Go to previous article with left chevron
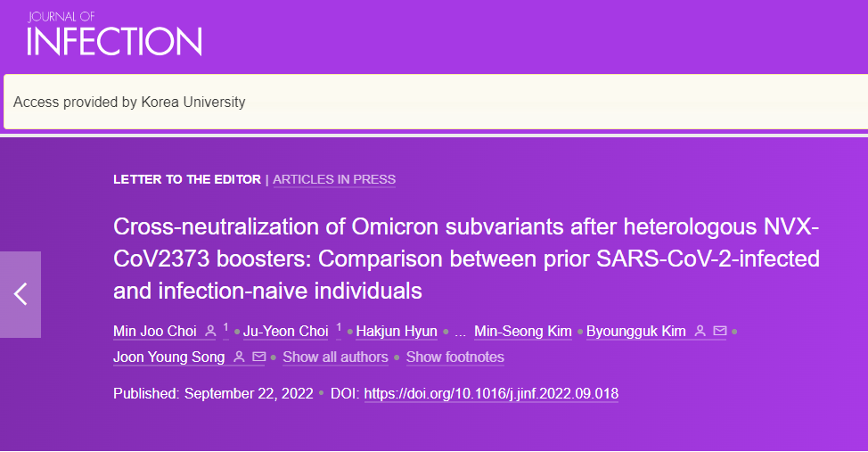Screen dimensions: 868x452 point(20,294)
